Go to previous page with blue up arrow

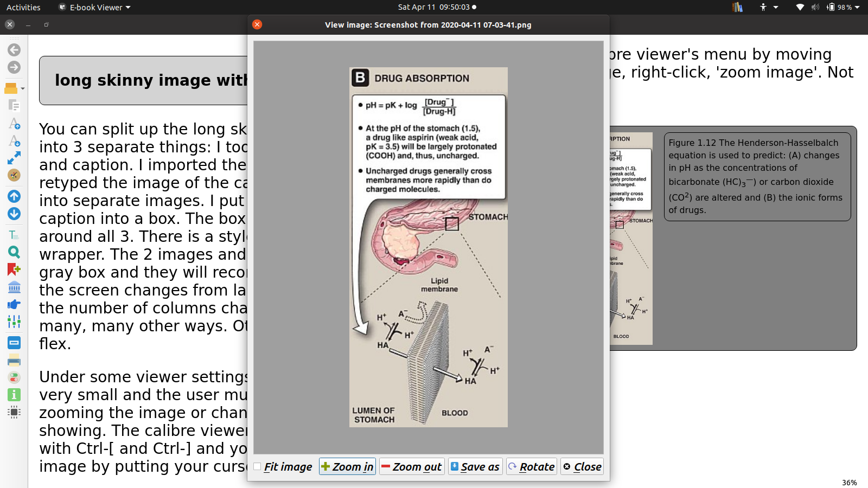pyautogui.click(x=14, y=196)
